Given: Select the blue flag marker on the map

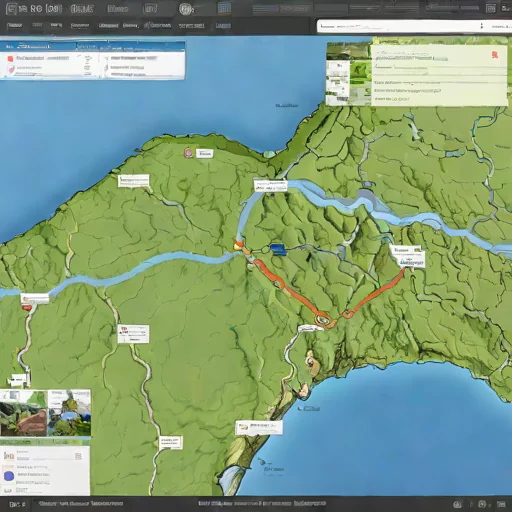Looking at the screenshot, I should tap(278, 249).
